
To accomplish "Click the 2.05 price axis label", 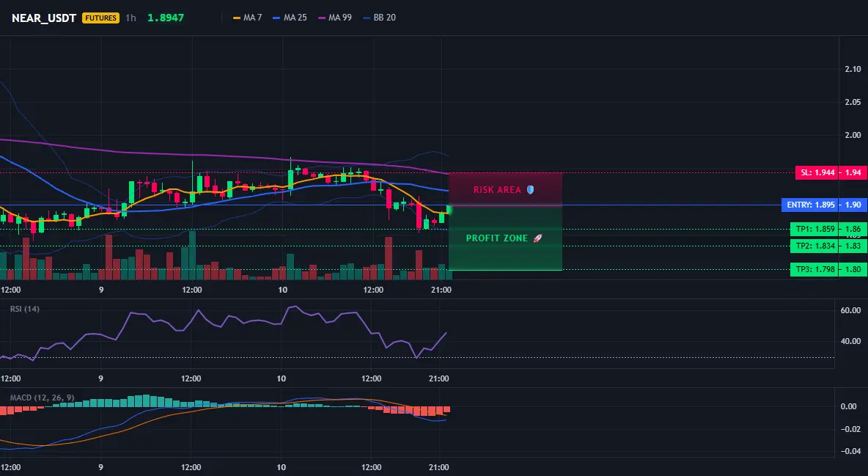I will [x=853, y=102].
